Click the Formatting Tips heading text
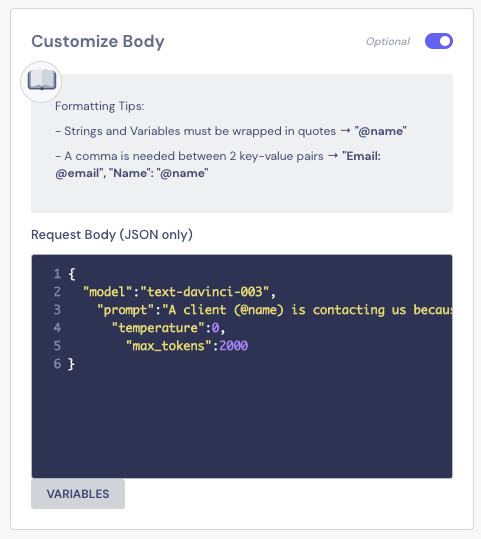481x539 pixels. [100, 106]
